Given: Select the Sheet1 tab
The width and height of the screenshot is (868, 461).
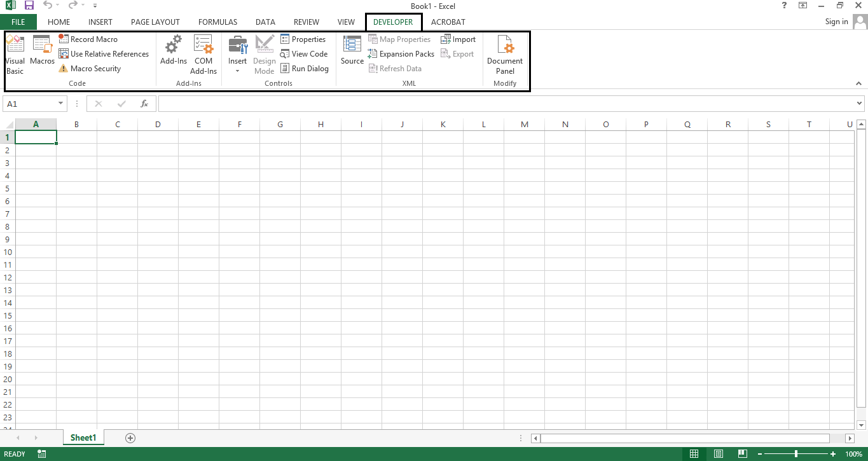Looking at the screenshot, I should (83, 437).
